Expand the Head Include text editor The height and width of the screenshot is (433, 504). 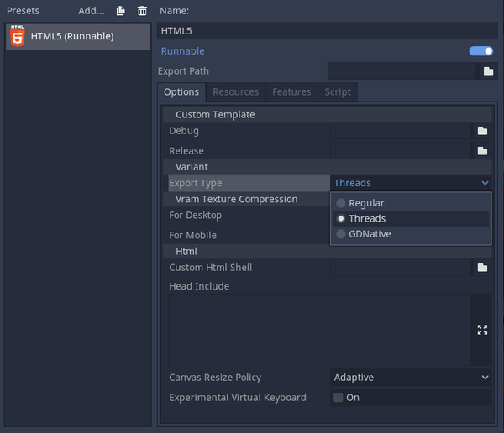[482, 330]
